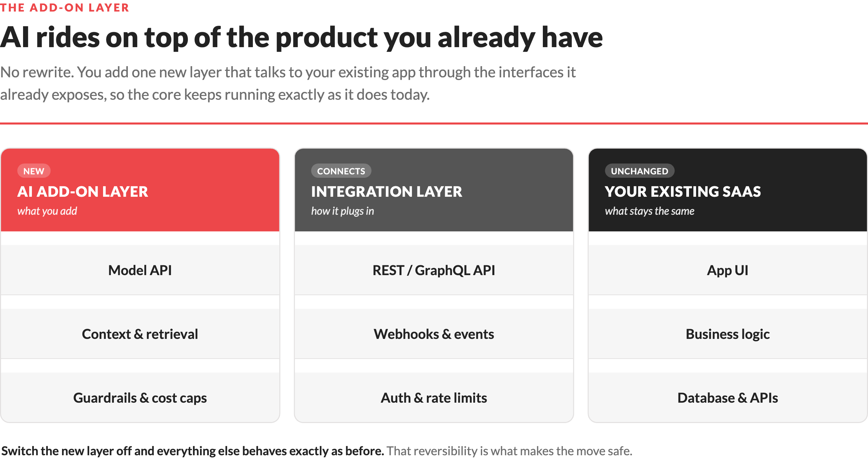The width and height of the screenshot is (868, 460).
Task: Click the 'how it plugs in' subtitle
Action: point(342,211)
